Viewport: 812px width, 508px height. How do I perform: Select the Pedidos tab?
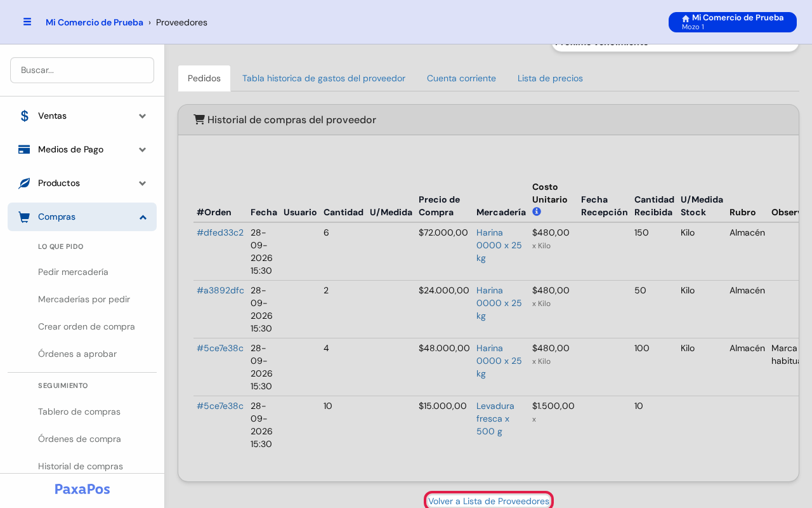pyautogui.click(x=204, y=78)
